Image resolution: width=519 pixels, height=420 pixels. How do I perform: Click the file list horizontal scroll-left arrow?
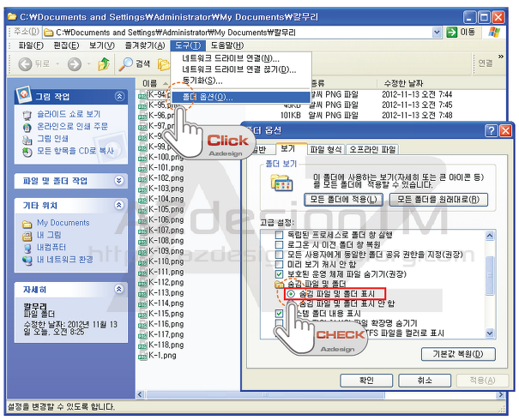pyautogui.click(x=141, y=394)
